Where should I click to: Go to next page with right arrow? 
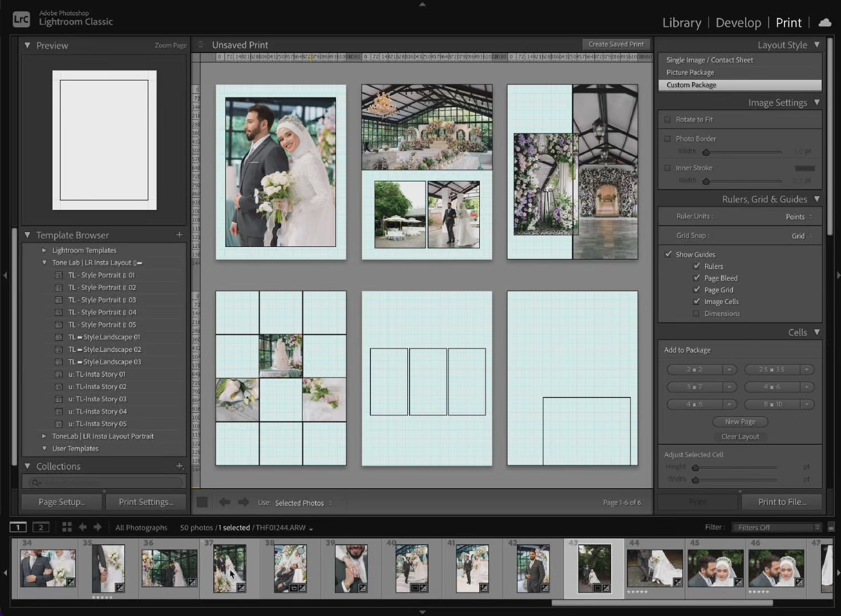pyautogui.click(x=244, y=502)
